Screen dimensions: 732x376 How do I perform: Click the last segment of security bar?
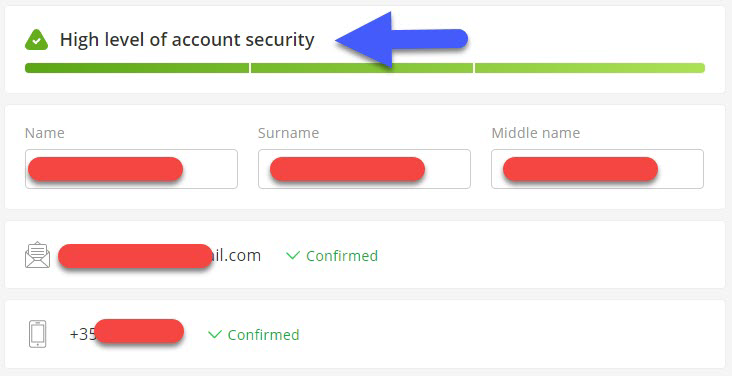click(590, 68)
